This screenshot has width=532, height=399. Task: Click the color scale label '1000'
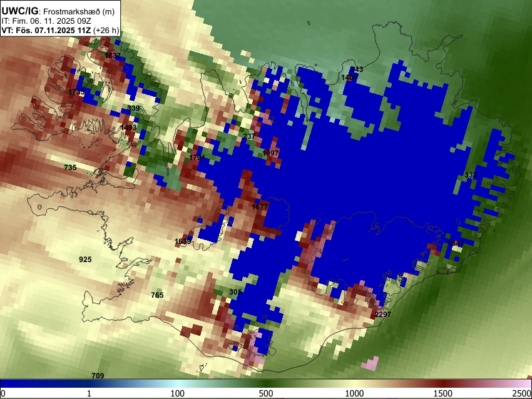point(354,393)
